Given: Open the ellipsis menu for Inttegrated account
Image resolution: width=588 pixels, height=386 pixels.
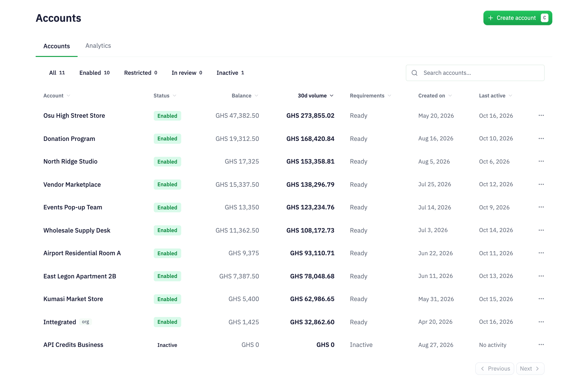Looking at the screenshot, I should click(x=541, y=321).
